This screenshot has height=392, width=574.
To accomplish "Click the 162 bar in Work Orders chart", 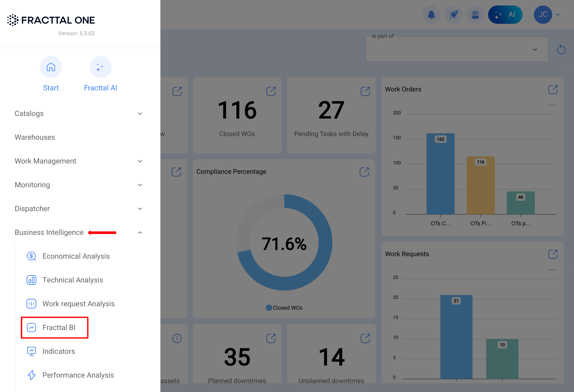I will point(440,174).
